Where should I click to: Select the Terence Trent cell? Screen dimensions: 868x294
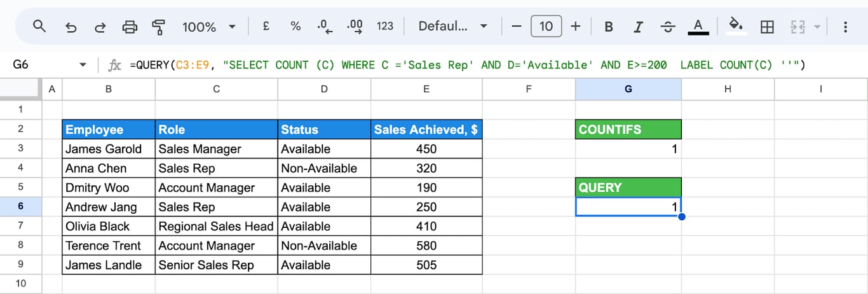(109, 246)
